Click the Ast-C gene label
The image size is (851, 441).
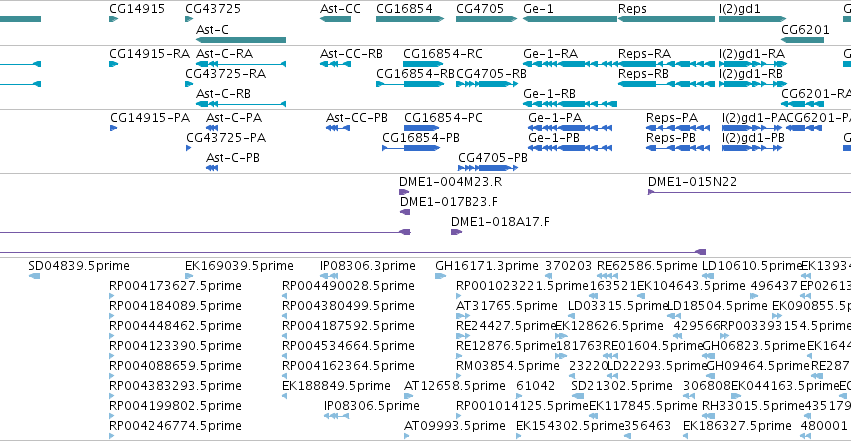212,30
